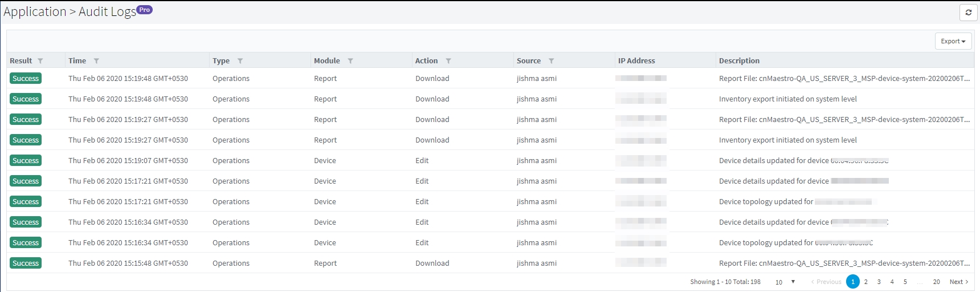
Task: Go to page 4
Action: point(892,282)
